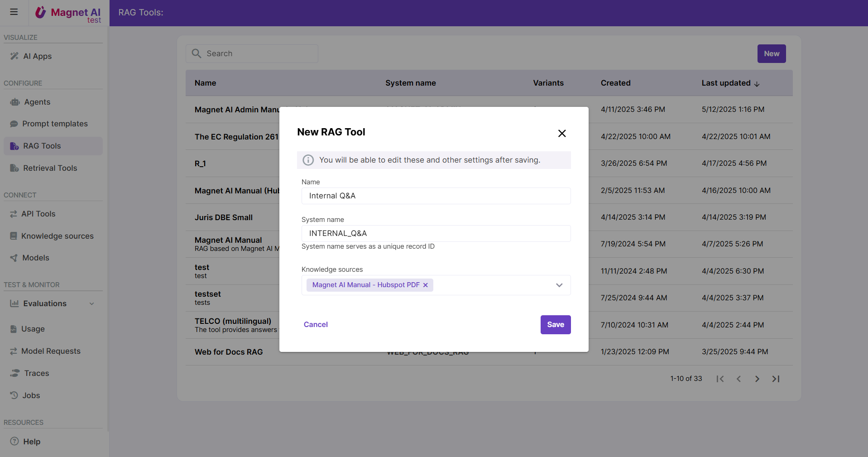Go to the previous page of results
This screenshot has height=457, width=868.
739,379
